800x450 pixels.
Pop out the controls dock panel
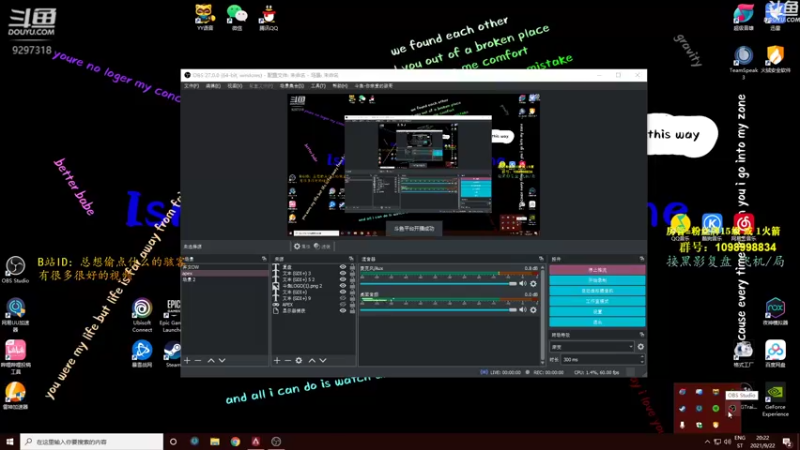click(641, 259)
